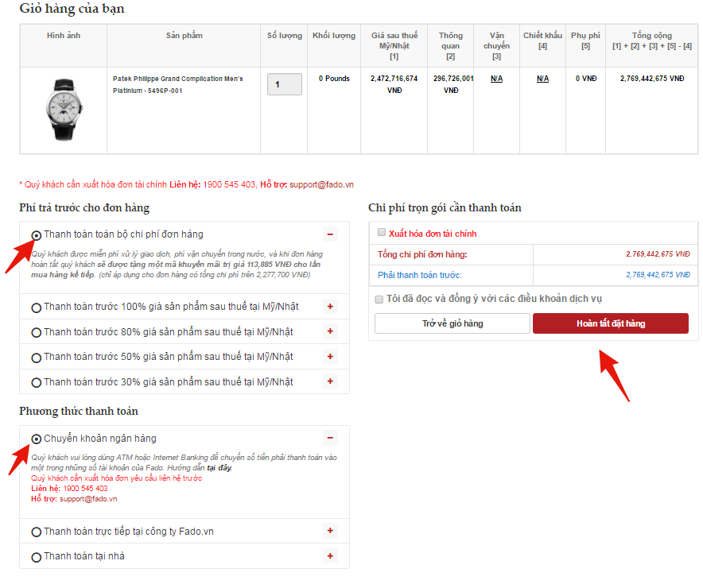Open the Patek Philippe watch thumbnail

click(x=64, y=110)
